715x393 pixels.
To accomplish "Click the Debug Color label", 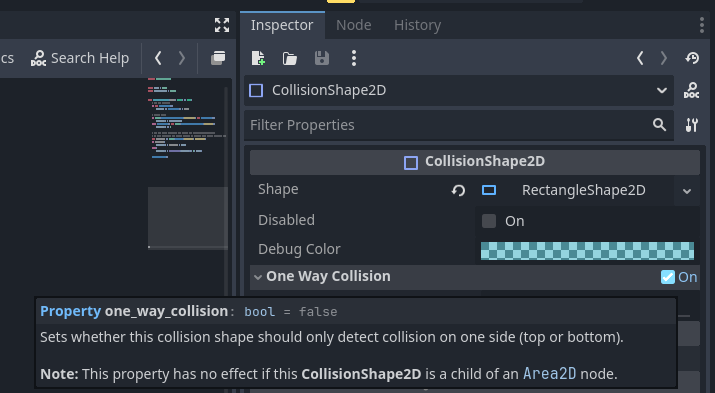I will pyautogui.click(x=299, y=249).
